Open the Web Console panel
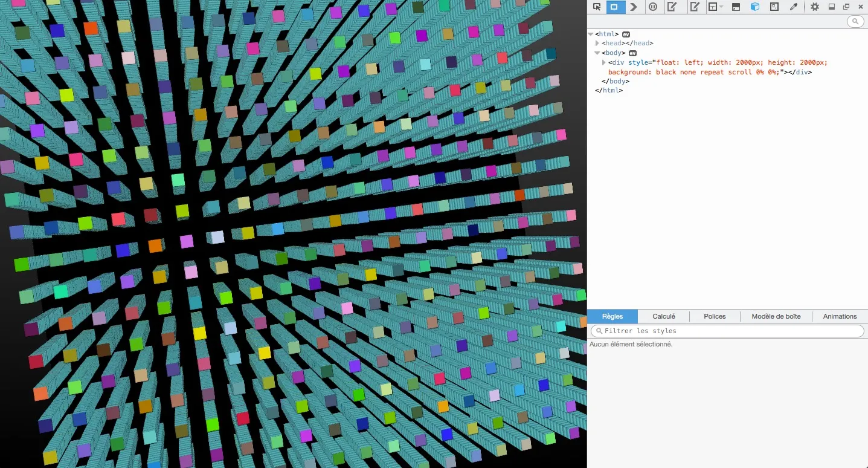The height and width of the screenshot is (468, 868). [x=633, y=7]
